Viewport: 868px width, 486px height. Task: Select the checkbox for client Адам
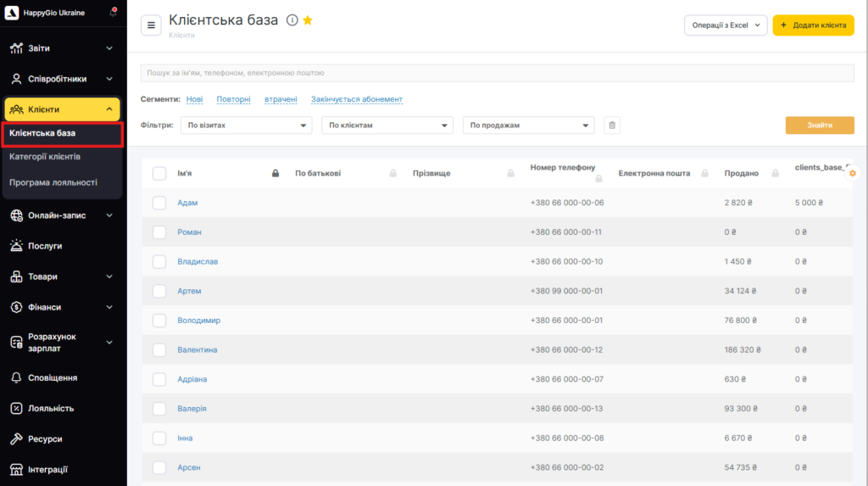coord(159,203)
